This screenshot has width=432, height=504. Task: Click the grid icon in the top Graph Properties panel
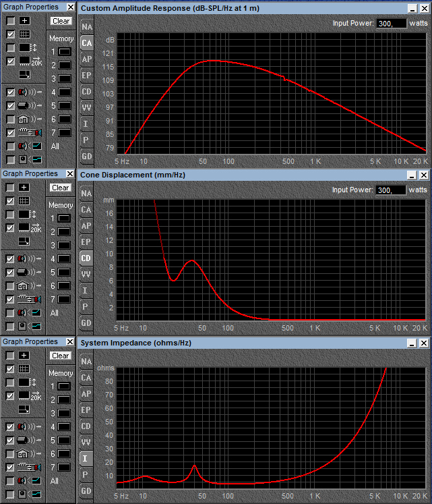tap(24, 34)
